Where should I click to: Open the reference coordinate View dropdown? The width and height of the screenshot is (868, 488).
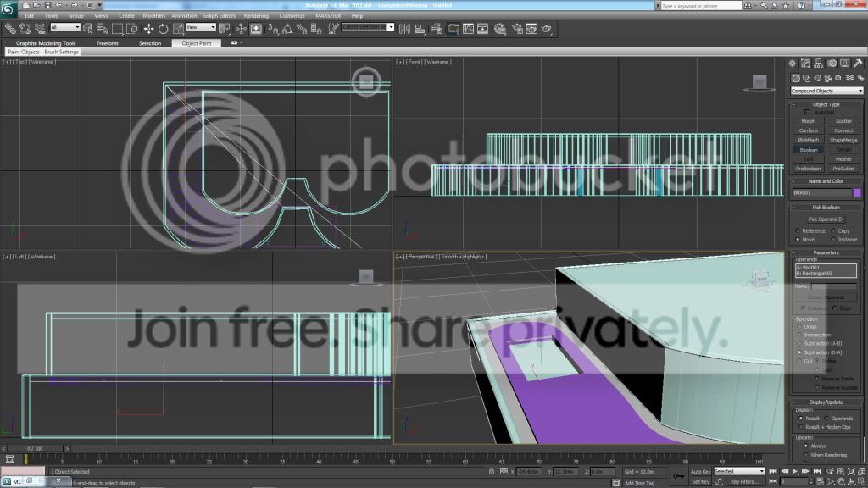(201, 27)
